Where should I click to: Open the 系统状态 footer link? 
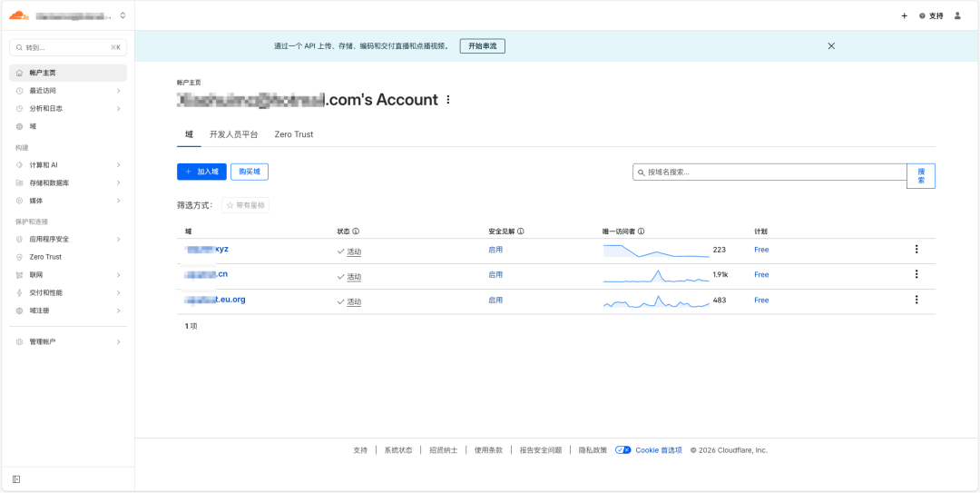coord(398,450)
